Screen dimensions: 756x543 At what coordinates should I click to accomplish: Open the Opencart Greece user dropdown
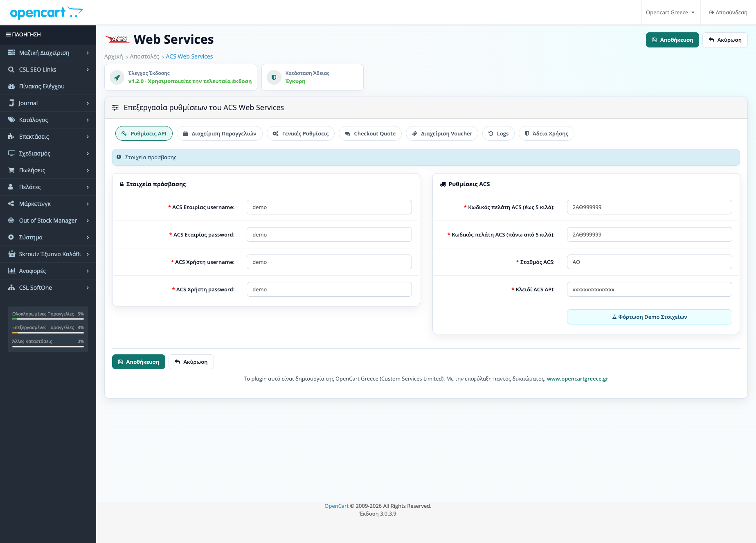click(670, 13)
